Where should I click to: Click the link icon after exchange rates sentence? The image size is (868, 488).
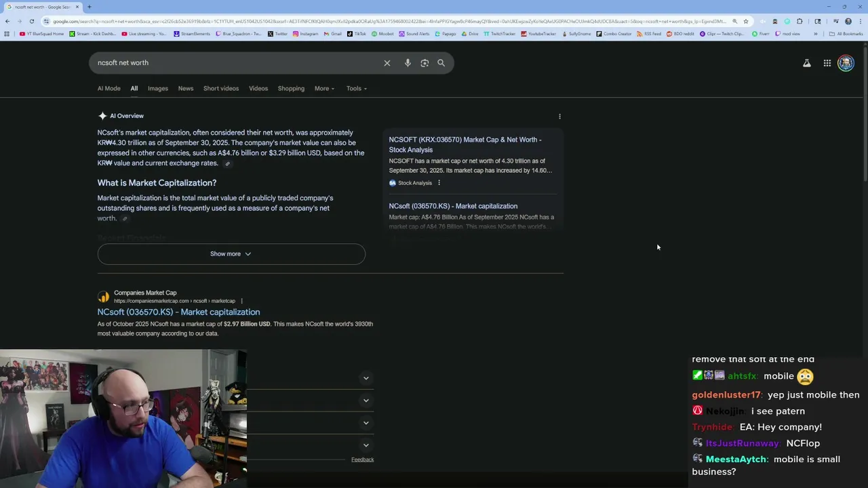[227, 163]
